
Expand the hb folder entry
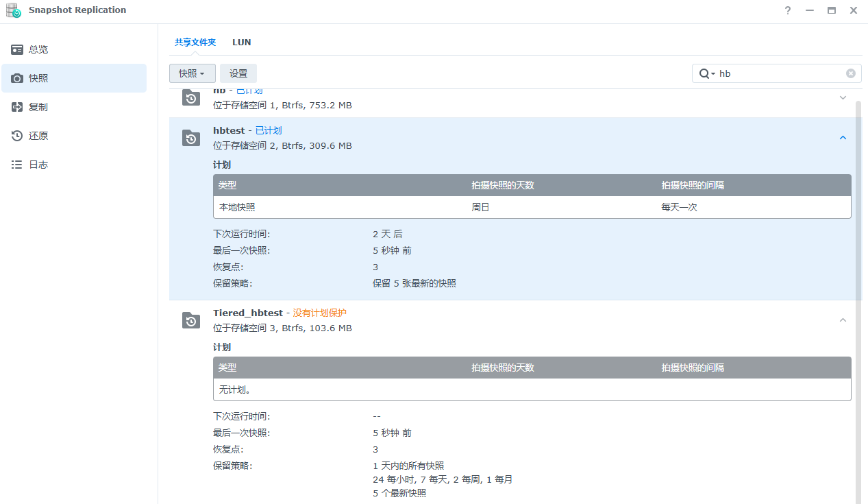click(x=843, y=98)
